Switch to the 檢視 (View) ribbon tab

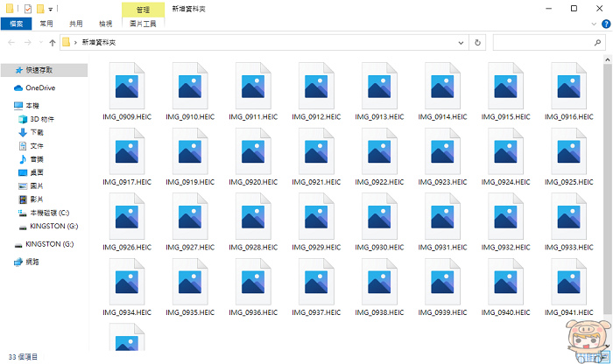[105, 24]
